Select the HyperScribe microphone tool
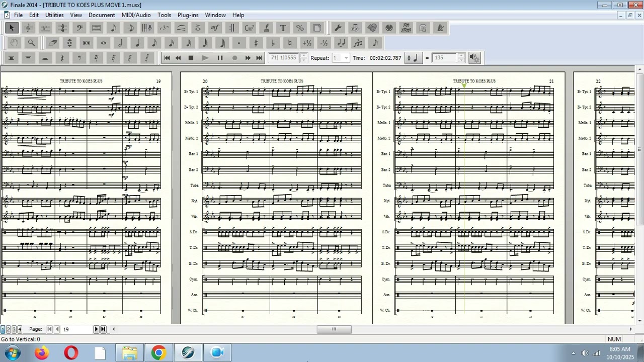Screen dimensions: 644x362 click(x=147, y=28)
